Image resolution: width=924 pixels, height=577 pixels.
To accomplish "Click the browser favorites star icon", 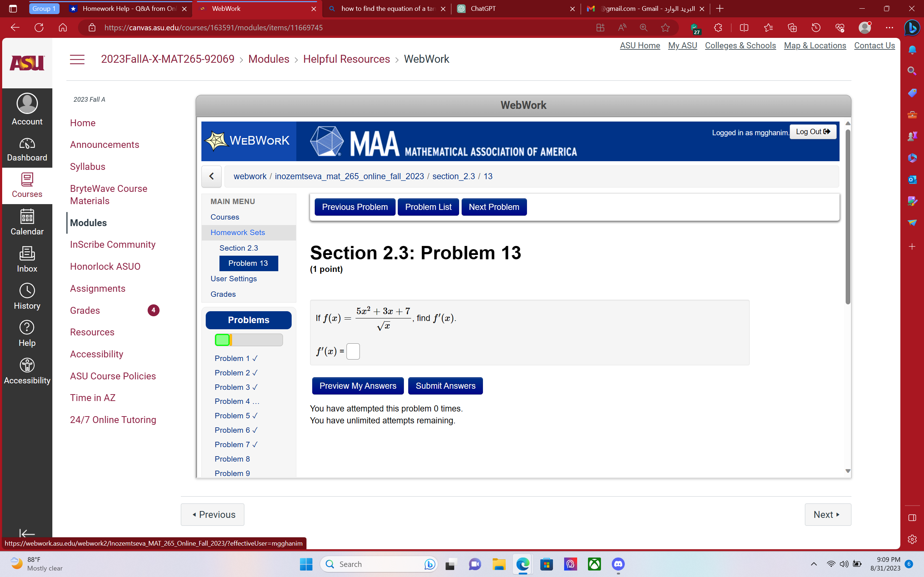I will click(x=665, y=27).
